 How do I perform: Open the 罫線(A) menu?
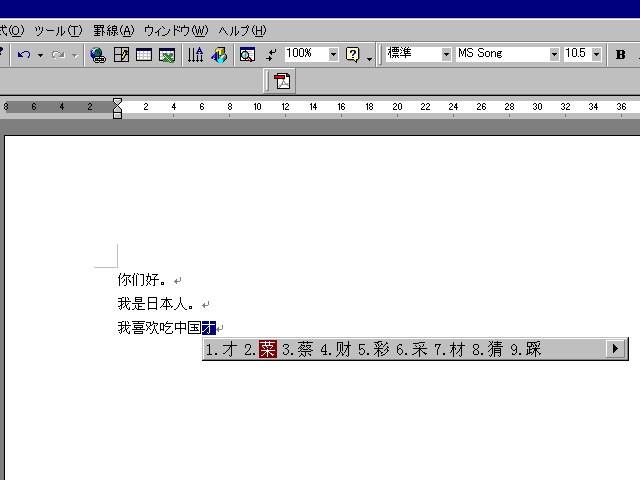coord(113,31)
